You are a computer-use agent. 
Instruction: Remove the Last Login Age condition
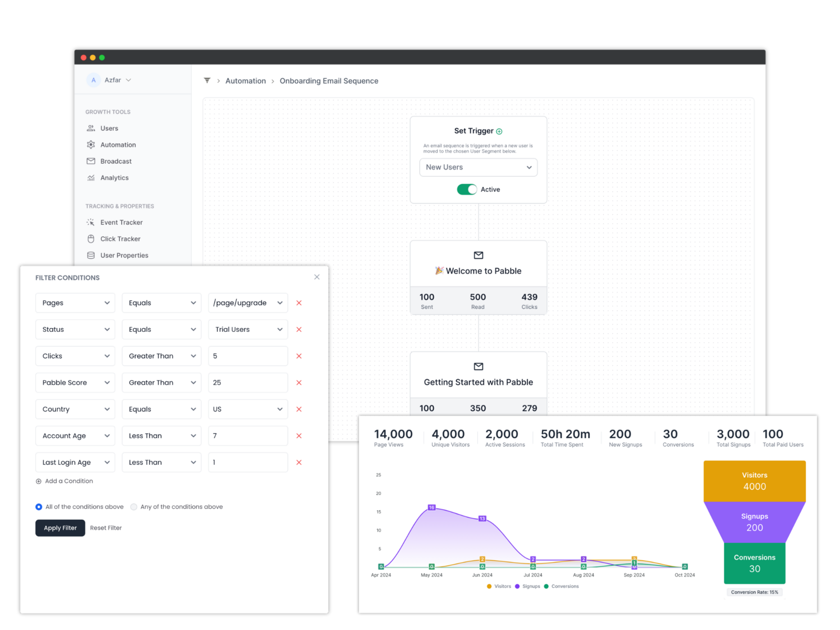pyautogui.click(x=299, y=463)
